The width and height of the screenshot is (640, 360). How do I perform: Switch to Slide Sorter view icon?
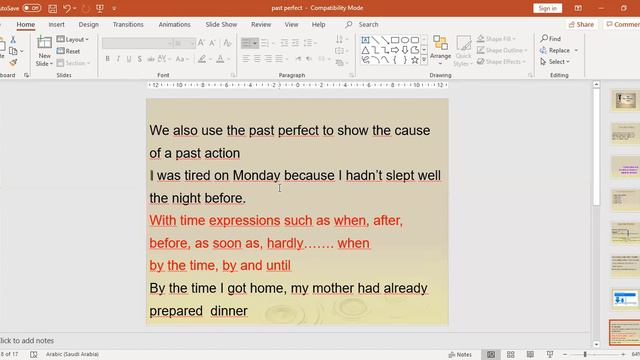click(510, 354)
